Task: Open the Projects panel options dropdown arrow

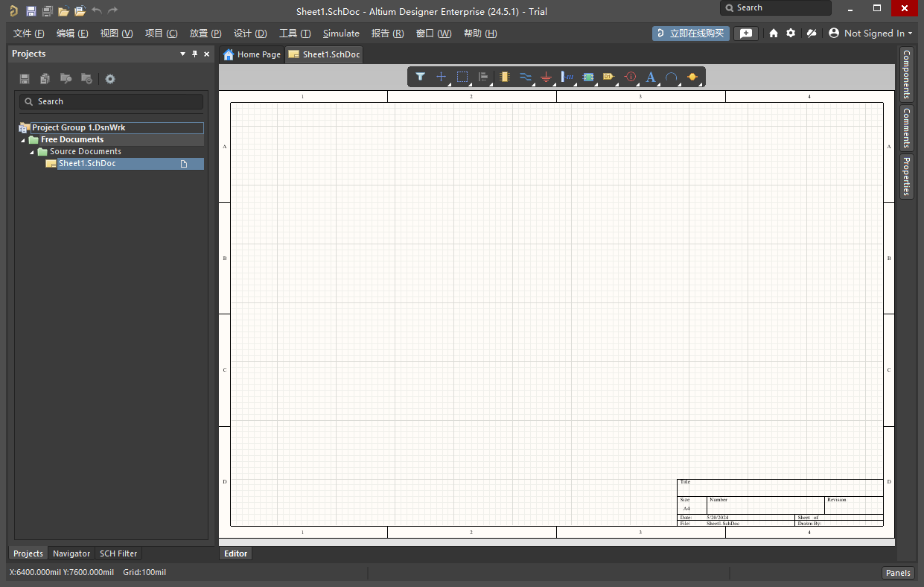Action: click(182, 54)
